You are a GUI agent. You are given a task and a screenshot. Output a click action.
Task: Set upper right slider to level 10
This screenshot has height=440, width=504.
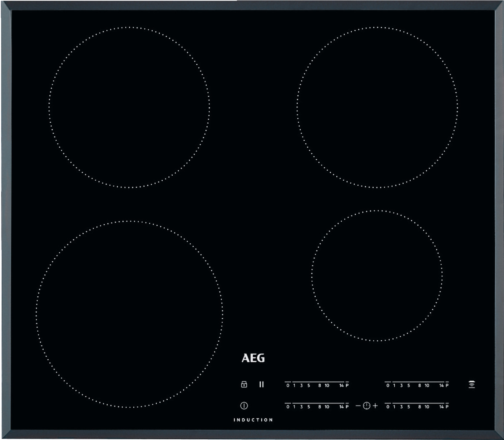click(x=427, y=385)
